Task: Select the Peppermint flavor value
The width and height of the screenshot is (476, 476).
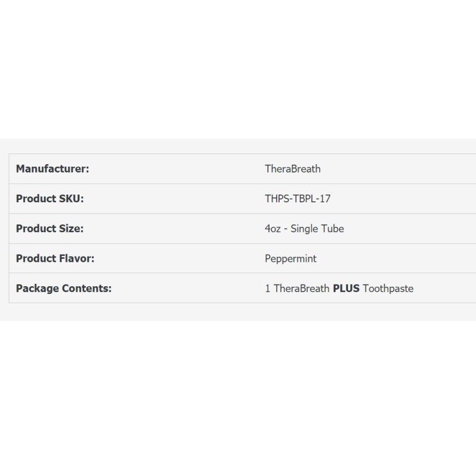Action: click(290, 259)
